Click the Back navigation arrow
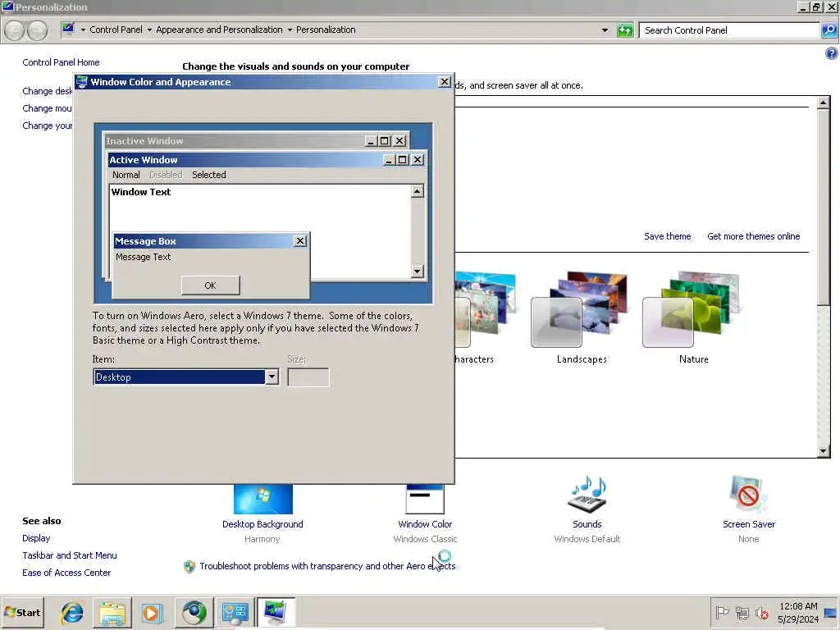Screen dimensions: 840x630 [x=15, y=30]
